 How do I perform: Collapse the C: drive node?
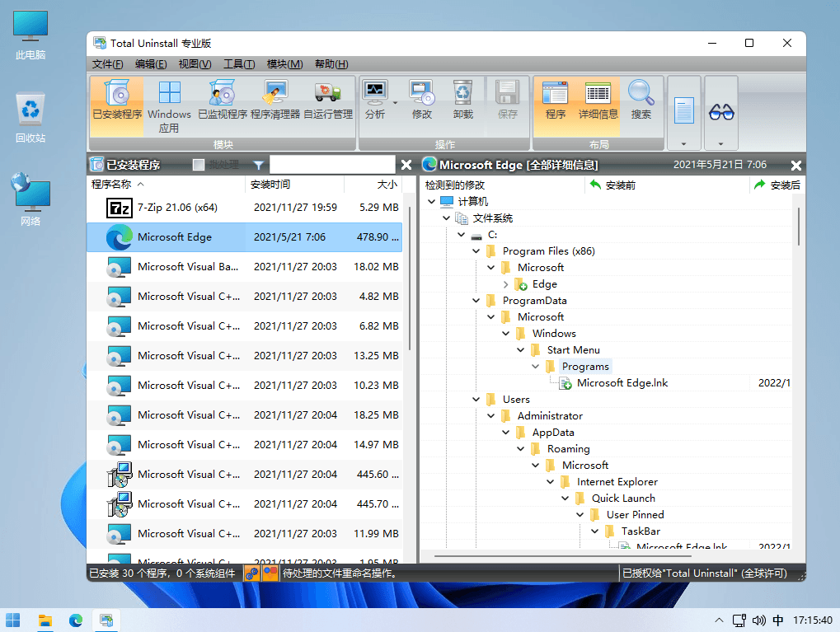click(462, 235)
